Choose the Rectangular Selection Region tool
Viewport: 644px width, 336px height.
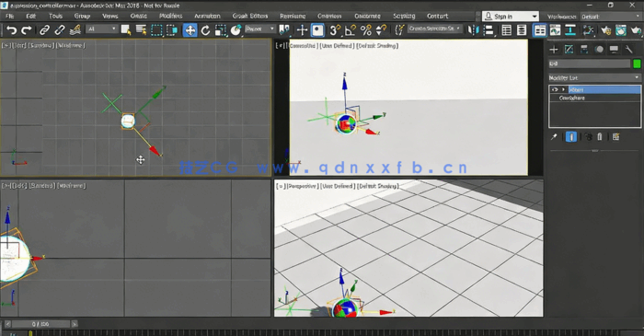pyautogui.click(x=156, y=30)
